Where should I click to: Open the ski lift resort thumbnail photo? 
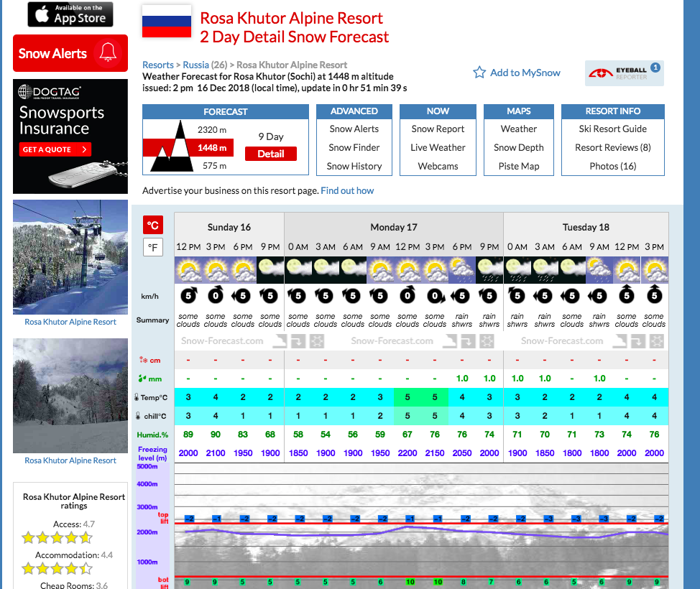[x=70, y=256]
